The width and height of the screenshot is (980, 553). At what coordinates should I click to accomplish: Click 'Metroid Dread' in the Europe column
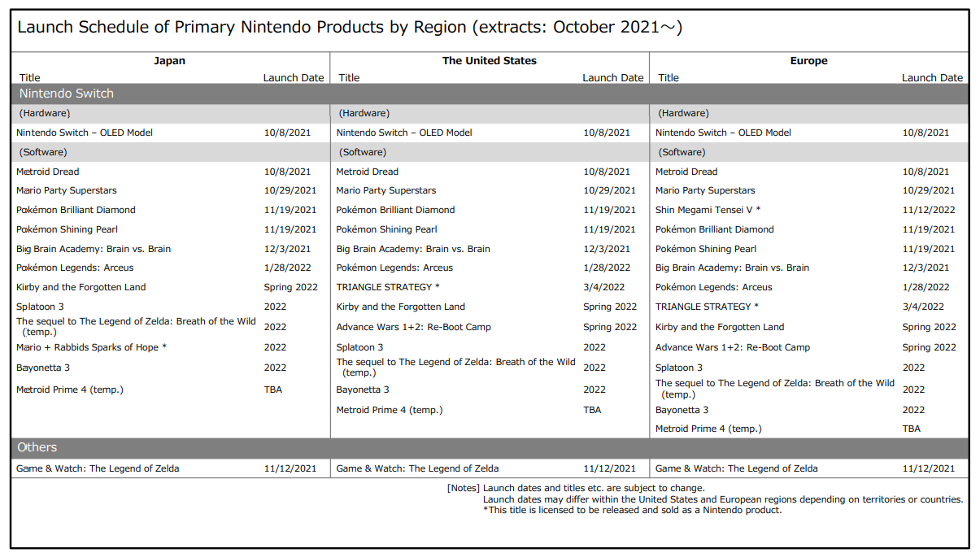[686, 172]
